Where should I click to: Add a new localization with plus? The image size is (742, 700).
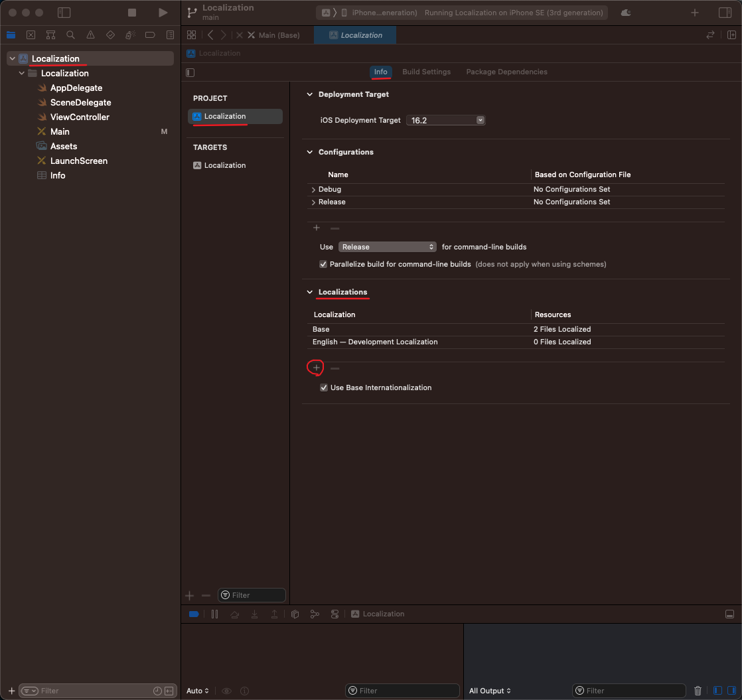click(316, 368)
